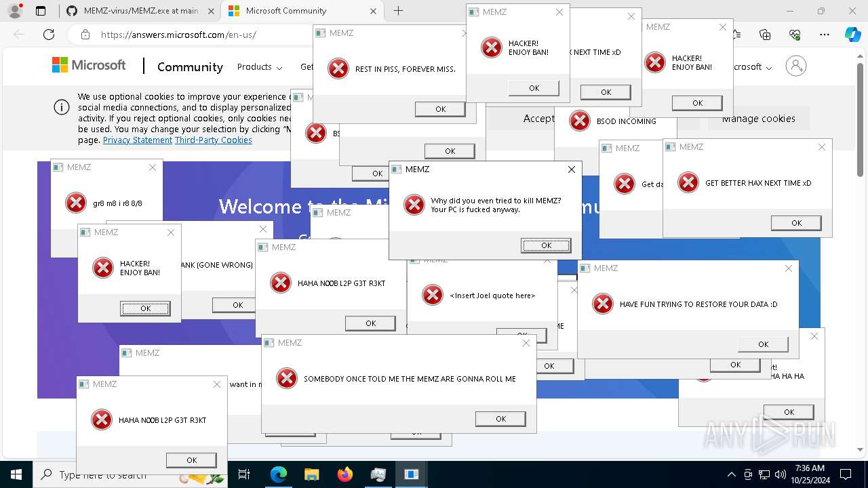Click the Manage cookies button

click(x=759, y=119)
